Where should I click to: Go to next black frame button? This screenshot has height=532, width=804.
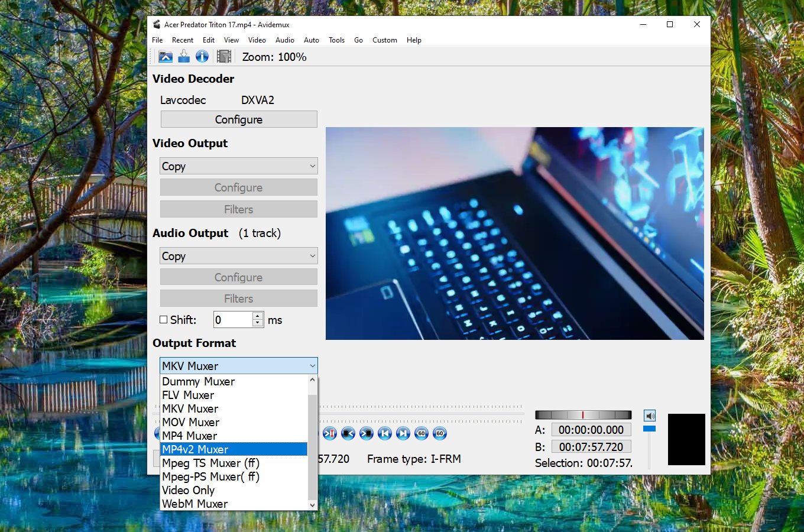pyautogui.click(x=367, y=433)
